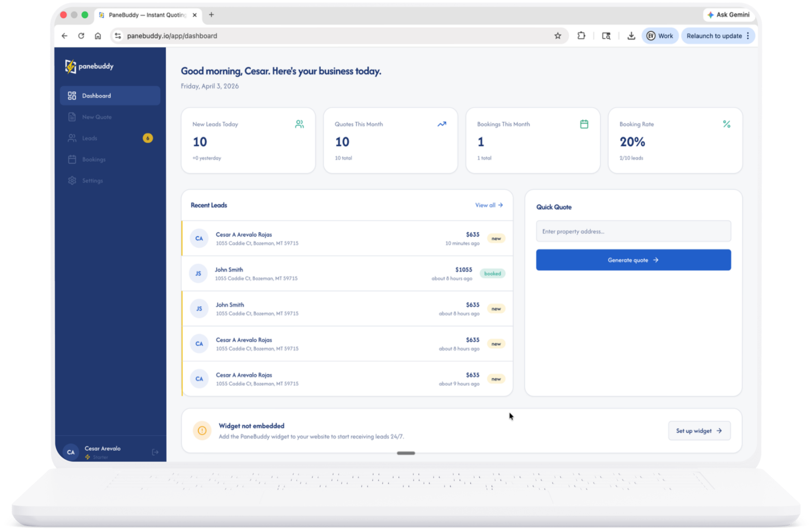Open the Work profile button

pyautogui.click(x=660, y=36)
